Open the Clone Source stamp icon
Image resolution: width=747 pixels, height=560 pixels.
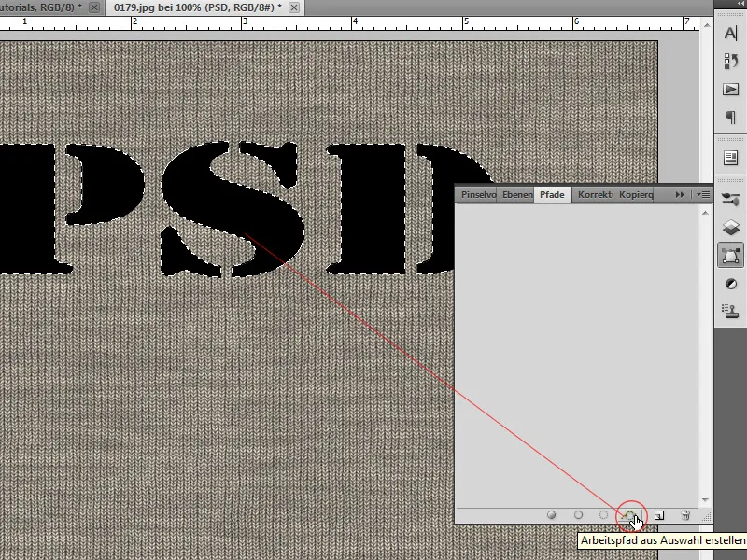pyautogui.click(x=730, y=311)
